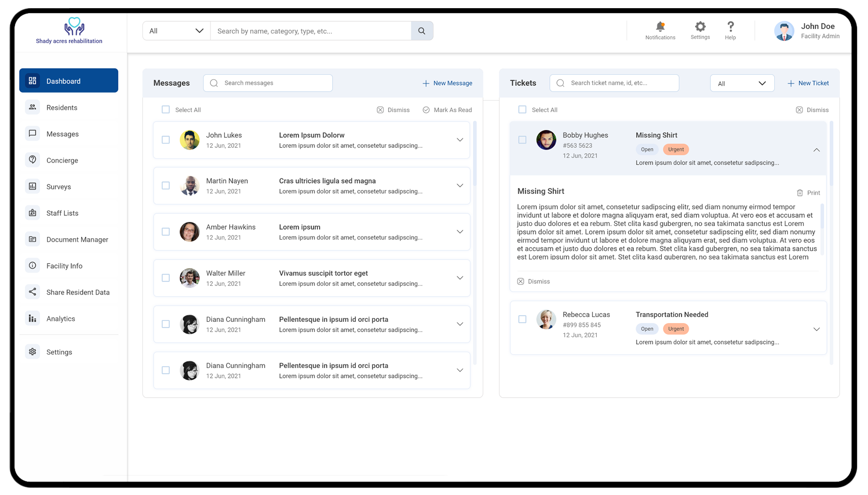
Task: Click Bobby Hughes avatar photo
Action: point(546,140)
